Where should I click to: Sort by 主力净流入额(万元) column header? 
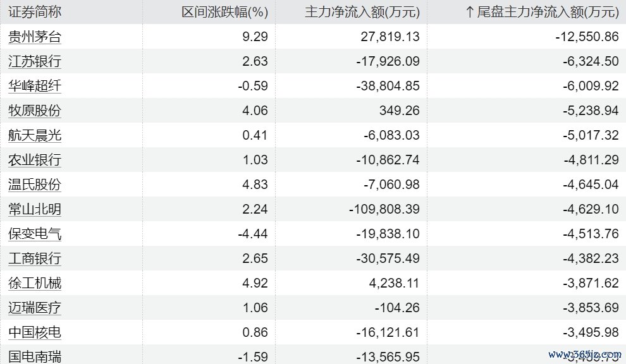pos(362,11)
